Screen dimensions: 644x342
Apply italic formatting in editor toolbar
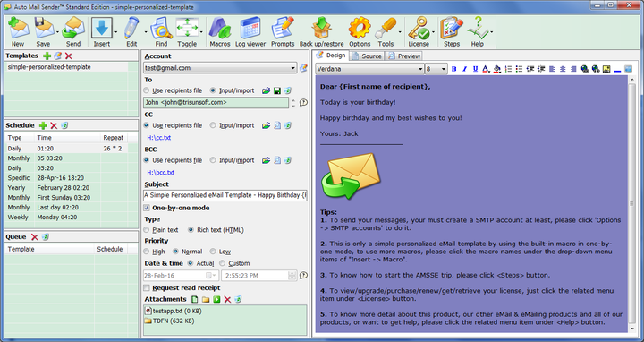click(464, 69)
